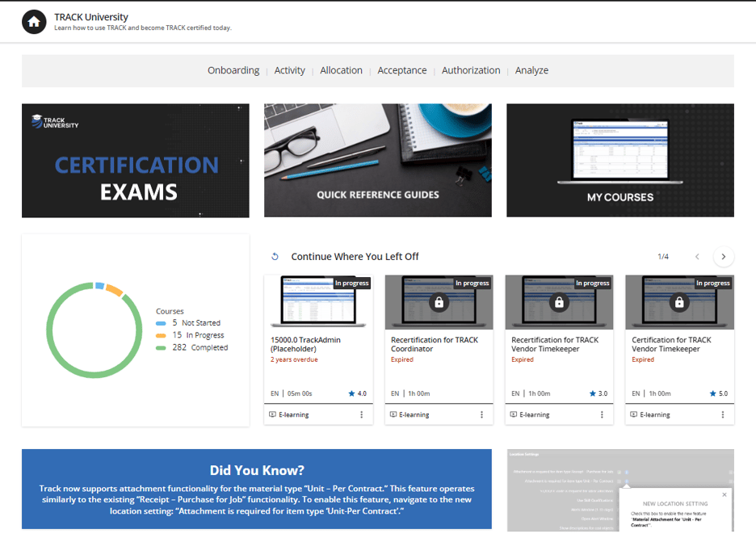Open the Analyze section
Screen dimensions: 756x546
click(x=531, y=70)
